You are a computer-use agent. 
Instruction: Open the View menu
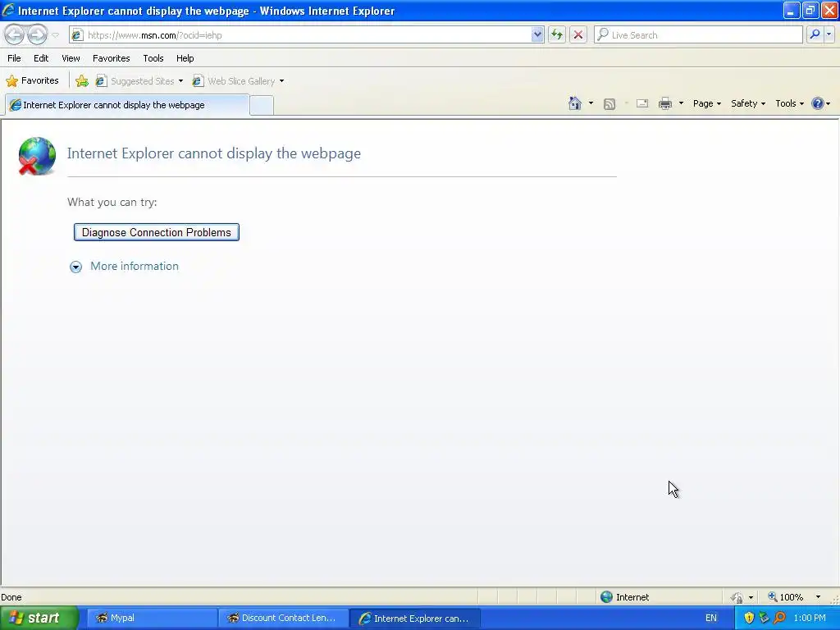[x=71, y=58]
